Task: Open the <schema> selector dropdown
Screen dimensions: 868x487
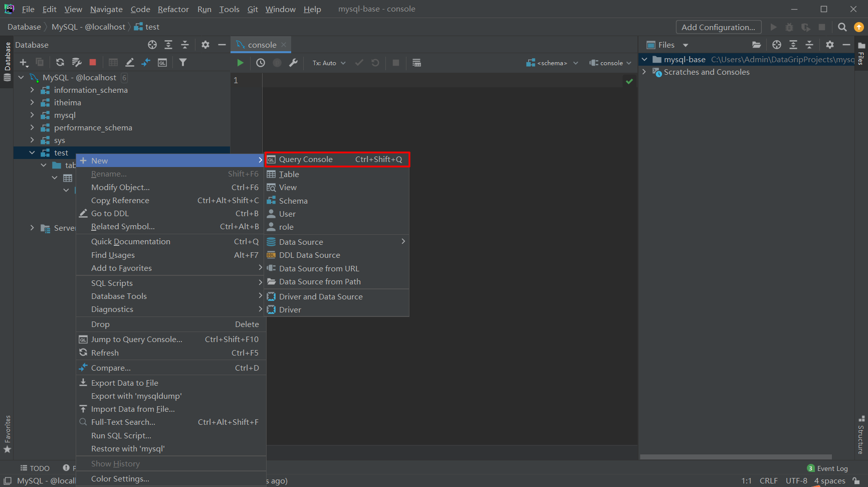Action: pyautogui.click(x=552, y=63)
